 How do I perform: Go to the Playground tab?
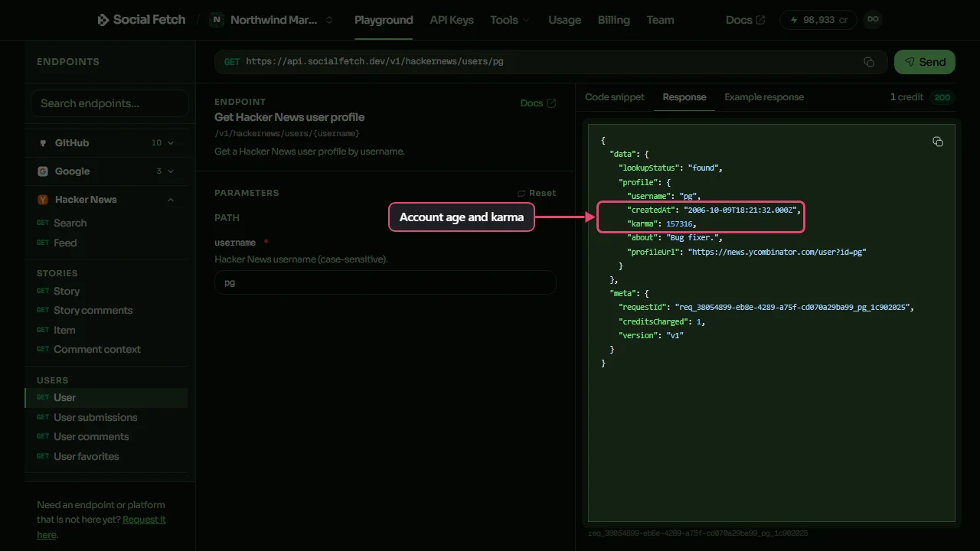pos(384,20)
